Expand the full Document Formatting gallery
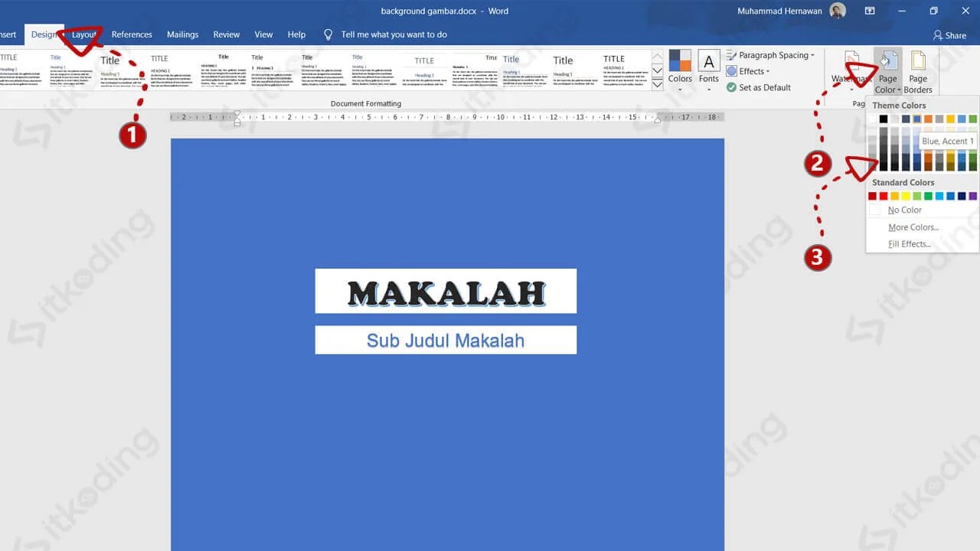This screenshot has width=980, height=551. (x=658, y=85)
